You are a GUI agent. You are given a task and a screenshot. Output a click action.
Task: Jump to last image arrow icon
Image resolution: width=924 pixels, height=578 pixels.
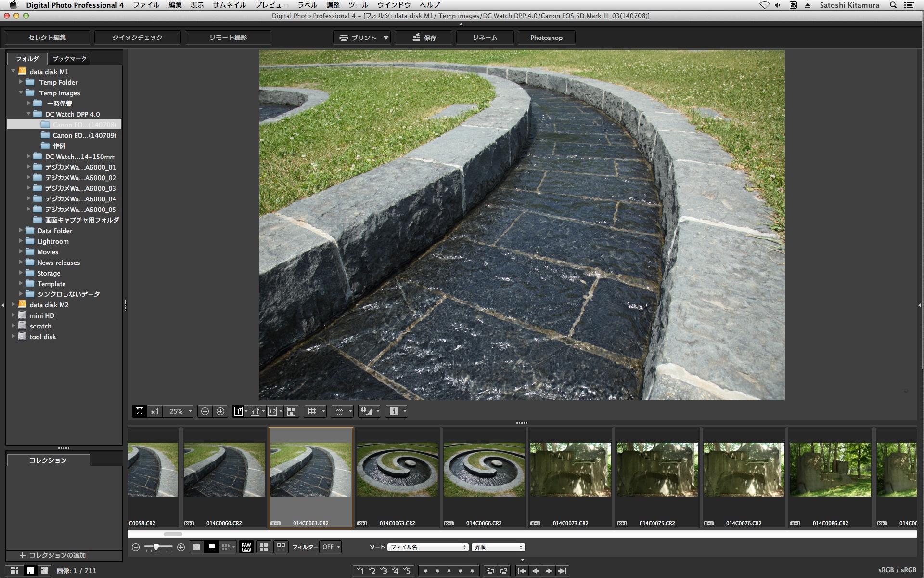point(562,571)
